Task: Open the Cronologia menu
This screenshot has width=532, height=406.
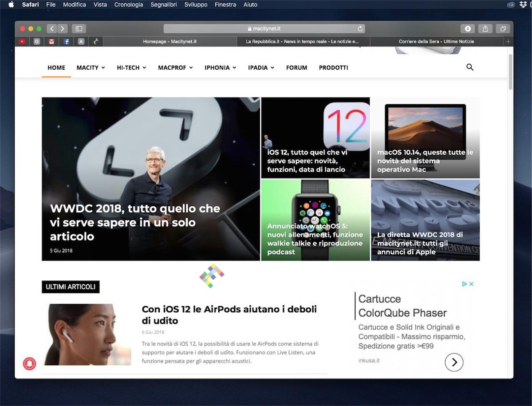Action: click(x=129, y=4)
